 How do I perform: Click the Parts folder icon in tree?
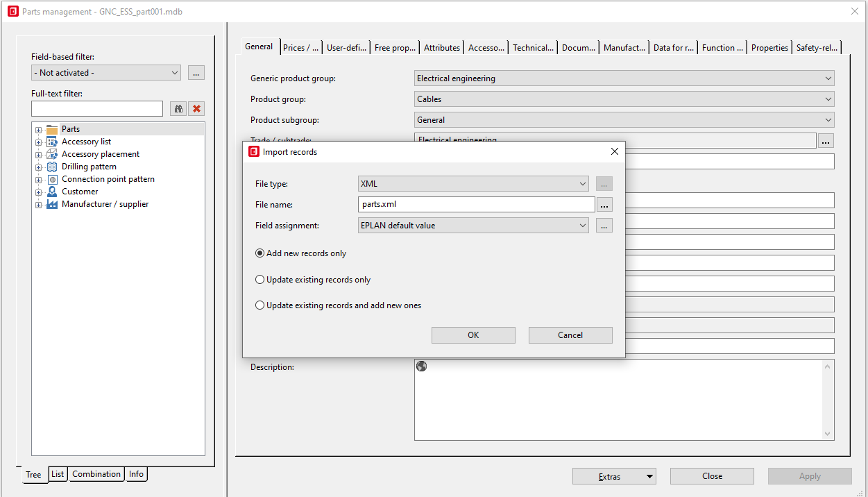(x=52, y=129)
